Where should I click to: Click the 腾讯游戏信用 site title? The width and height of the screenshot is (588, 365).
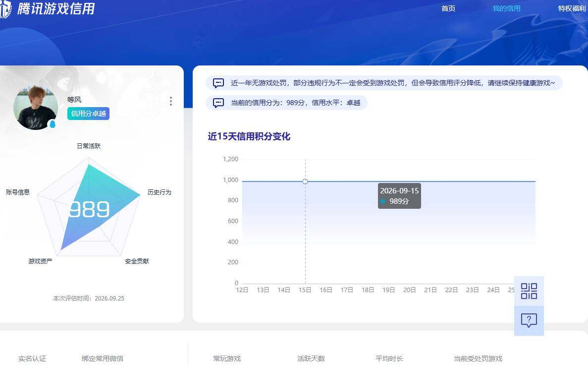coord(56,8)
